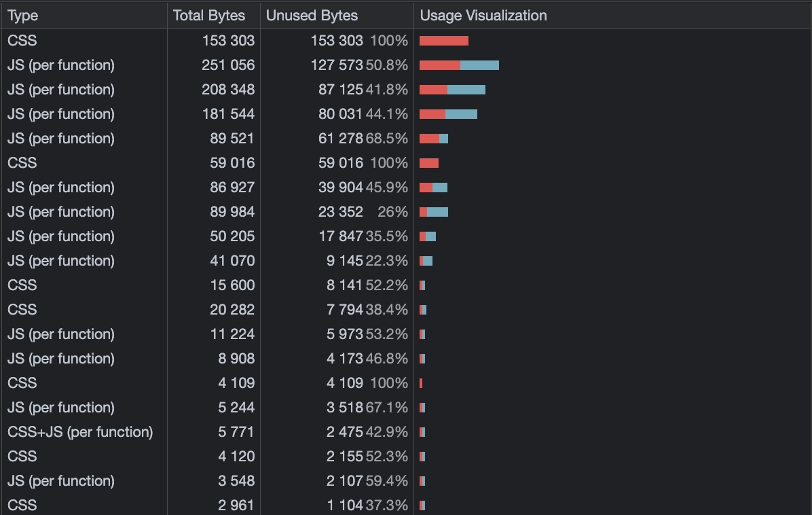The width and height of the screenshot is (812, 515).
Task: Select the 26% unused percentage
Action: click(x=393, y=211)
